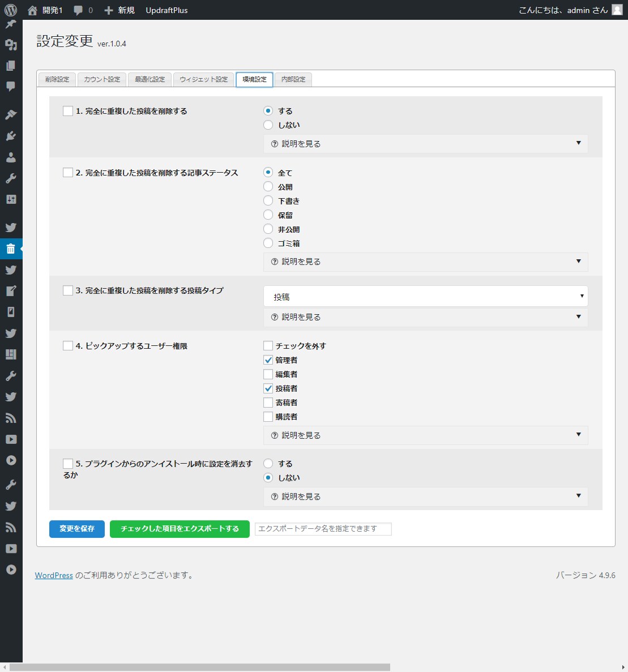Image resolution: width=628 pixels, height=672 pixels.
Task: Open the 最適化設定 tab
Action: (x=149, y=79)
